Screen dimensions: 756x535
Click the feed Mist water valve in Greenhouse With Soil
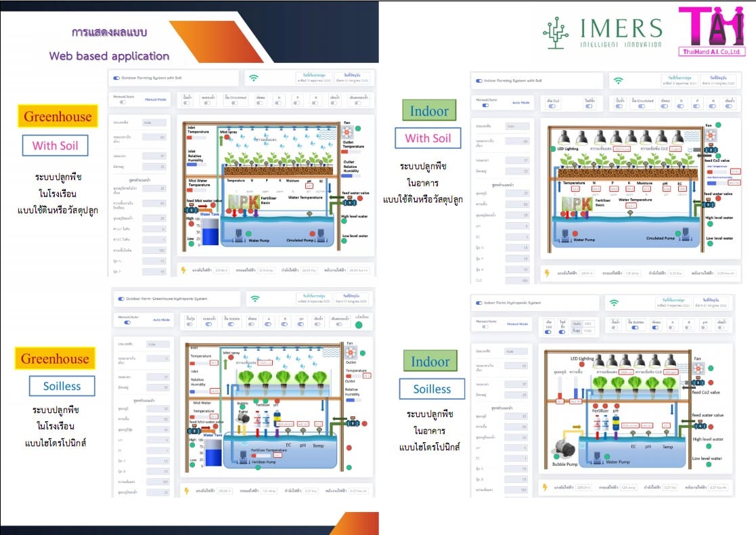192,209
